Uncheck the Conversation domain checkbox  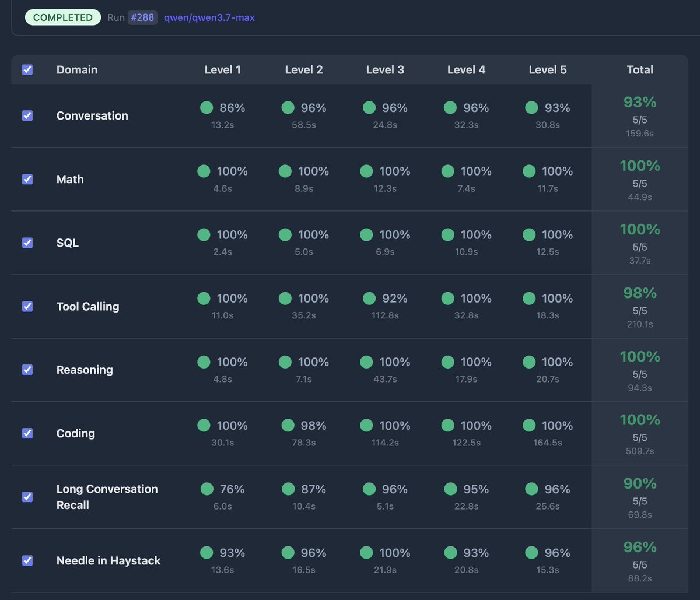pos(27,115)
